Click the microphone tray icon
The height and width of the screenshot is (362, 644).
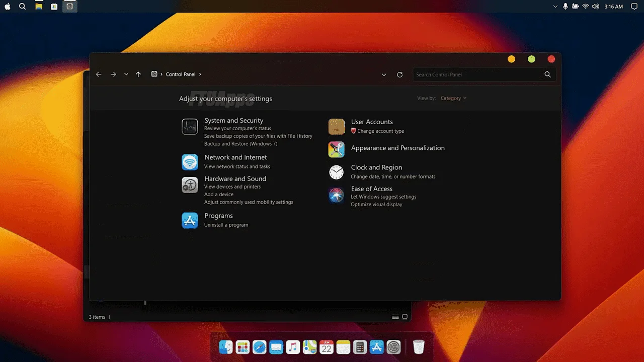coord(566,7)
